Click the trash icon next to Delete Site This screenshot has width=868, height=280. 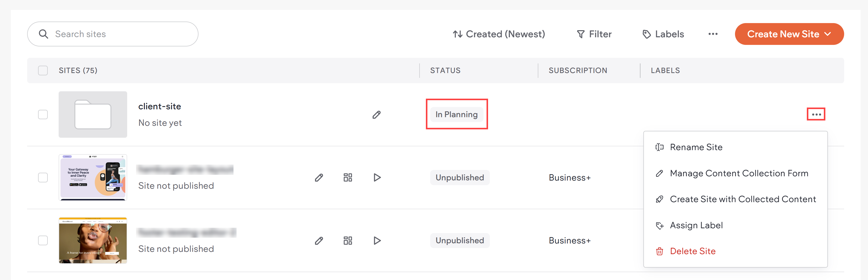pos(659,251)
